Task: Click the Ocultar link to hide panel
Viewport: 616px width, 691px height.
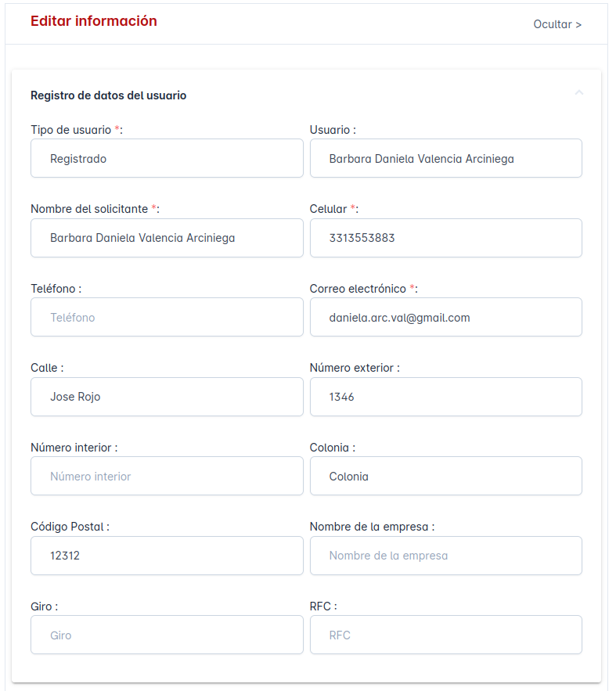Action: pos(557,24)
